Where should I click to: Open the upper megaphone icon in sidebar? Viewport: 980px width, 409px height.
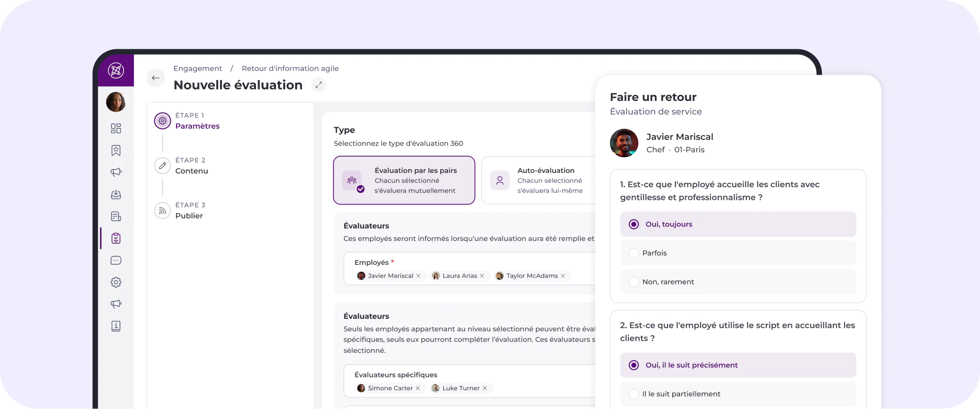116,172
